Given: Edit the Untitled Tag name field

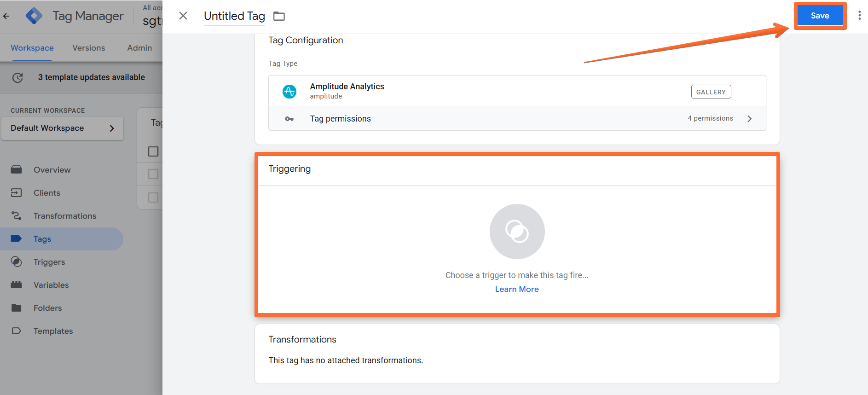Looking at the screenshot, I should tap(234, 16).
